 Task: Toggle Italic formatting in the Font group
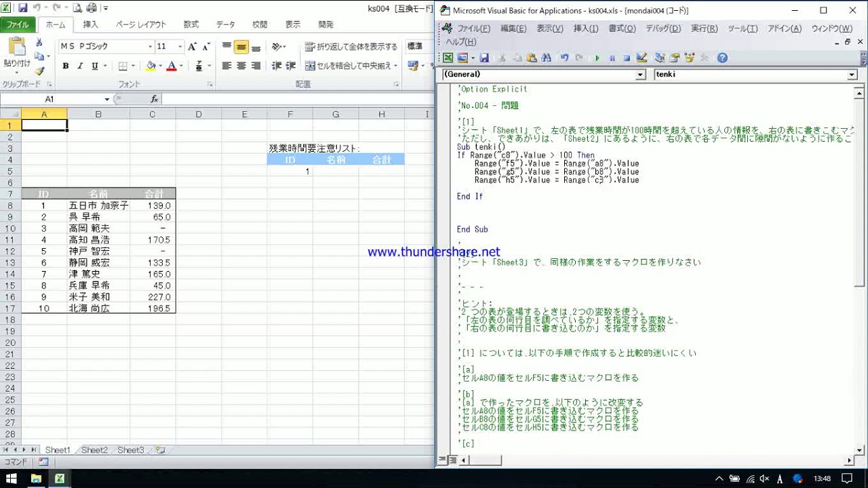[80, 66]
